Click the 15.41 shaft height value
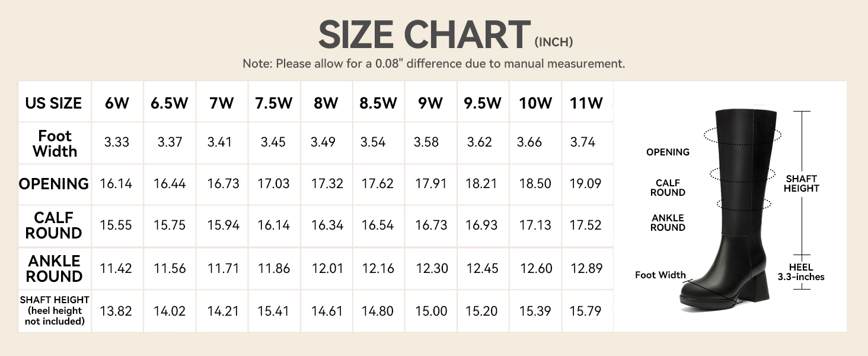This screenshot has width=868, height=356. (273, 311)
